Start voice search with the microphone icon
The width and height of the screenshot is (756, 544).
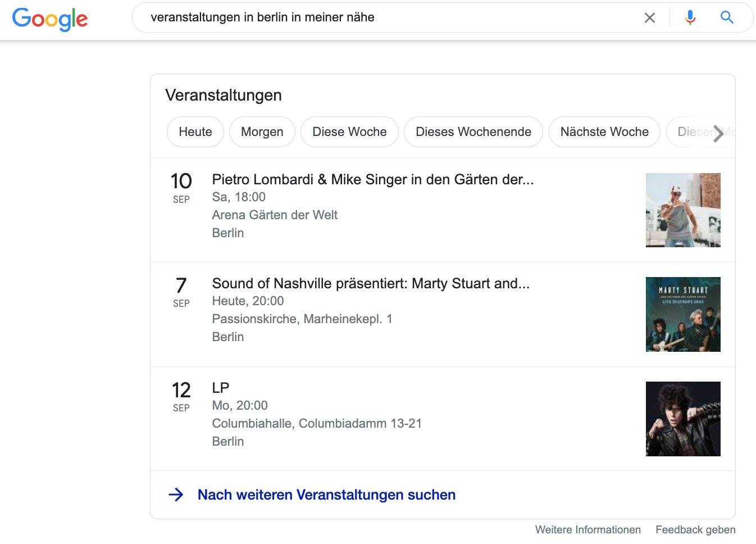tap(690, 18)
